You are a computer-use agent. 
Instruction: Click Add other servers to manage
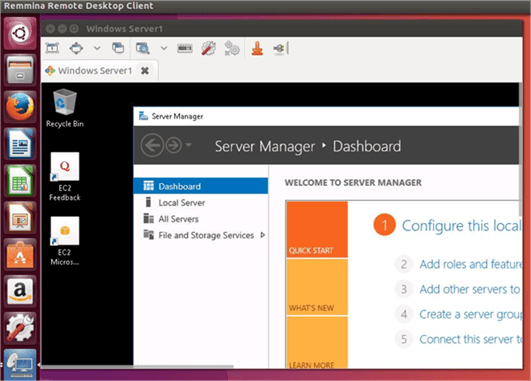pyautogui.click(x=470, y=289)
